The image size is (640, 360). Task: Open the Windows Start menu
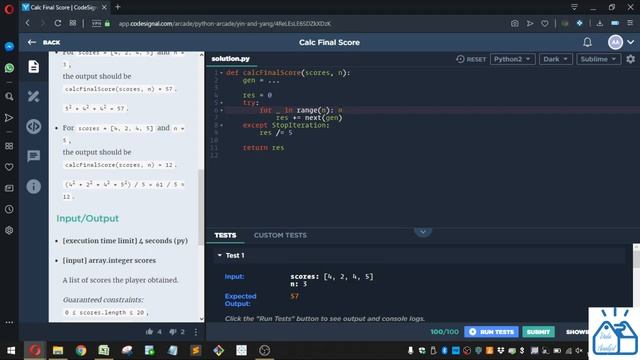coord(11,350)
